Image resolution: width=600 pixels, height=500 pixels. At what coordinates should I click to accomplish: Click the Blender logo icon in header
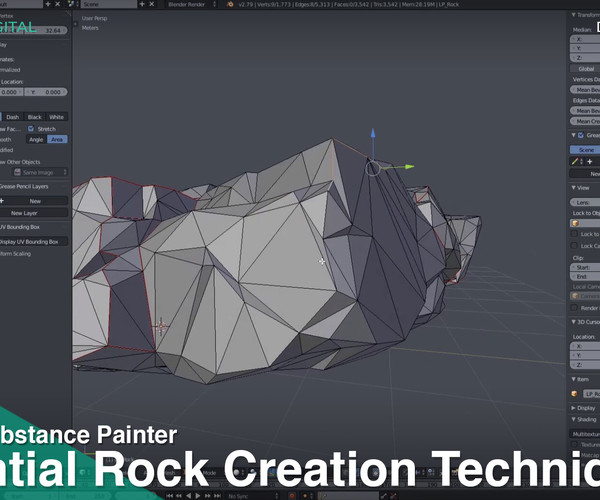pyautogui.click(x=230, y=4)
